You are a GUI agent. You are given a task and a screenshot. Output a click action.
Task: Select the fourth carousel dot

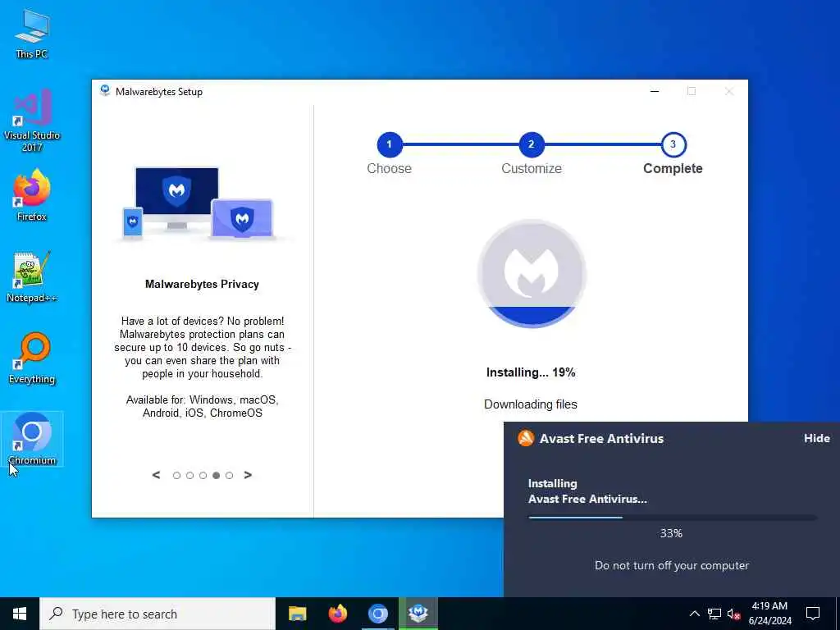pyautogui.click(x=216, y=475)
